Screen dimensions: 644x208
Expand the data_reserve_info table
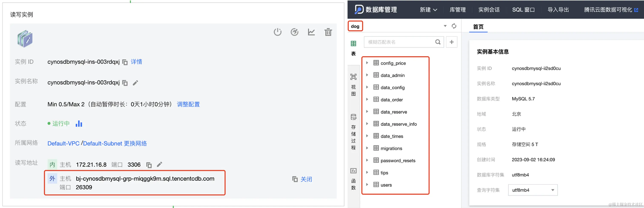pos(367,124)
